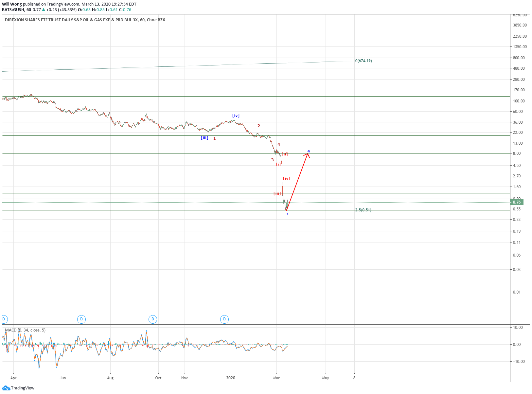
Task: Click the 100.00 price axis label
Action: click(x=519, y=101)
